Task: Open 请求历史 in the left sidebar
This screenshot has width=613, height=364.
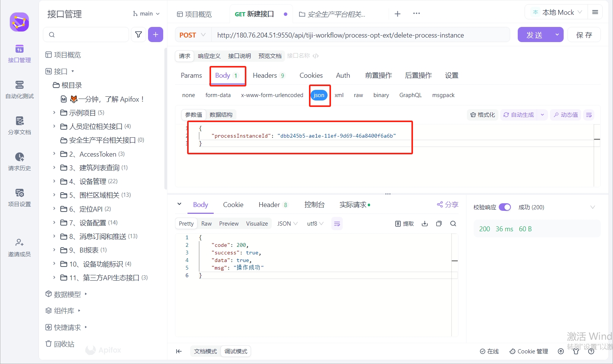Action: [x=19, y=162]
